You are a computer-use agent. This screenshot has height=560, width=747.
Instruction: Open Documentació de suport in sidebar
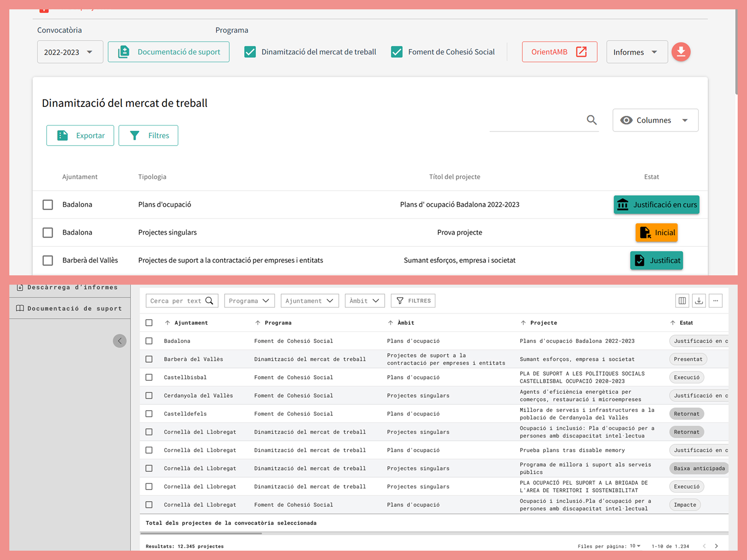click(70, 308)
